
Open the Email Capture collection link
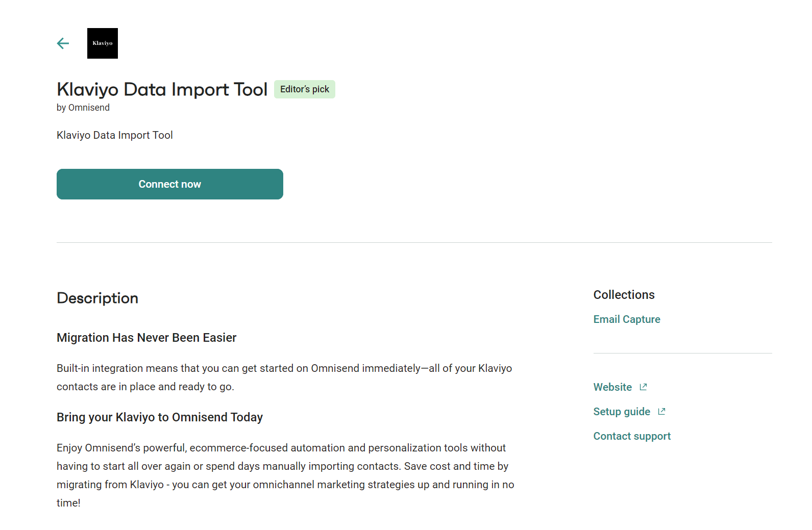click(x=627, y=319)
